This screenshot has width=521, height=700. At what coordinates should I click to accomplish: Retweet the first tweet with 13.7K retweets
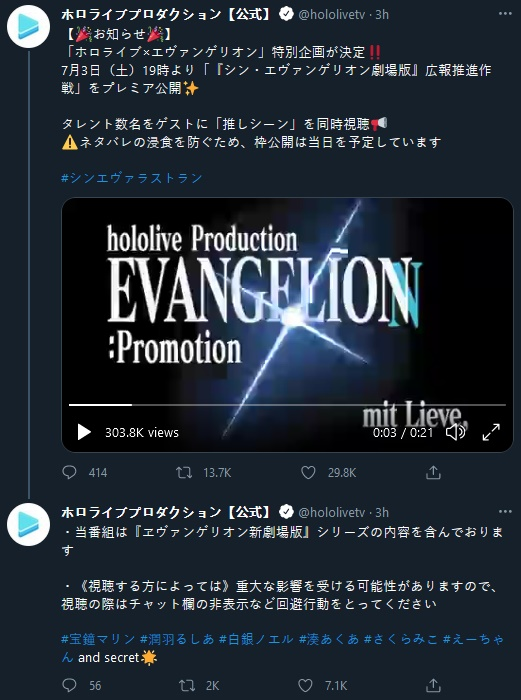(184, 472)
